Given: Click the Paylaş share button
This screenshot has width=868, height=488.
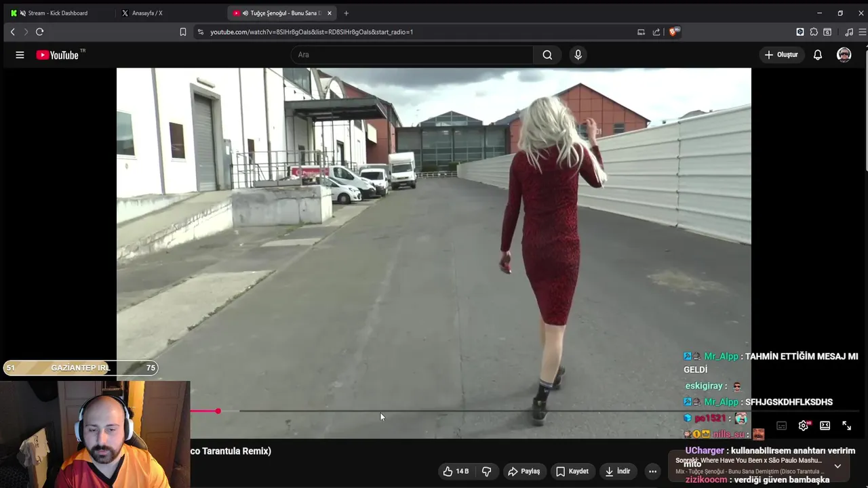Looking at the screenshot, I should pos(524,471).
